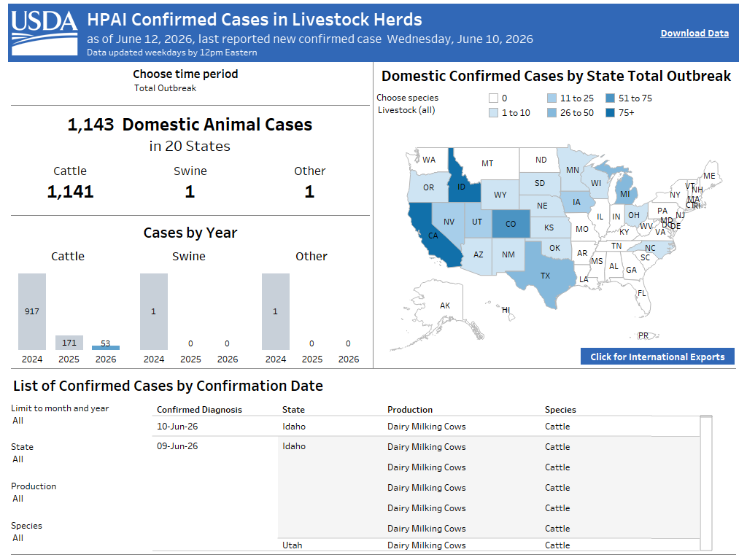The width and height of the screenshot is (747, 560).
Task: Select the 75+ legend color swatch
Action: pos(611,113)
